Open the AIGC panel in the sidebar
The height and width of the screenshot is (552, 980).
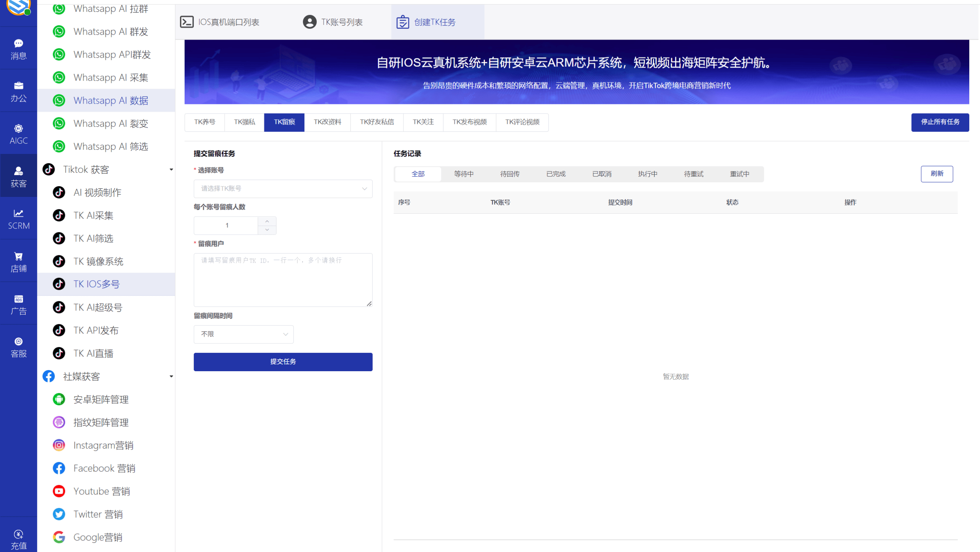tap(18, 132)
